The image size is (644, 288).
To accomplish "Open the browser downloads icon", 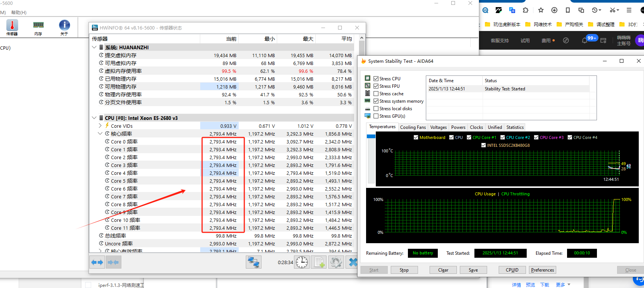I will [554, 10].
